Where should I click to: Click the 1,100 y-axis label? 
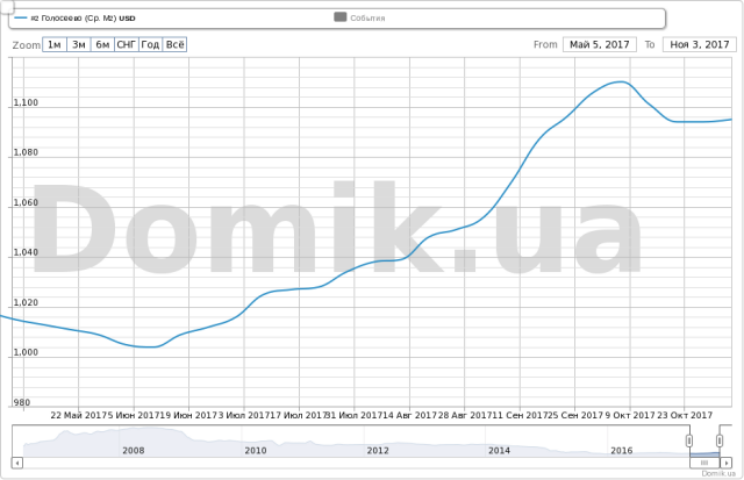click(x=26, y=102)
